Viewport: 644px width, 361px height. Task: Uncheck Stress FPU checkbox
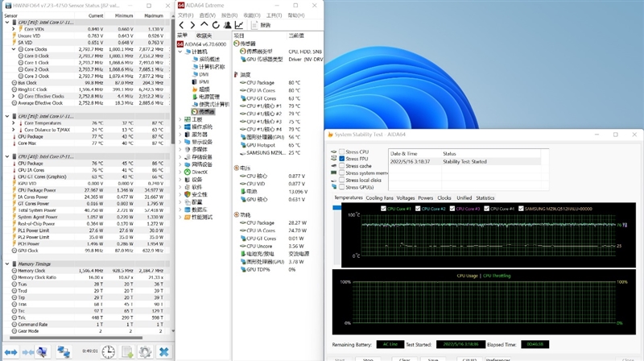tap(341, 159)
